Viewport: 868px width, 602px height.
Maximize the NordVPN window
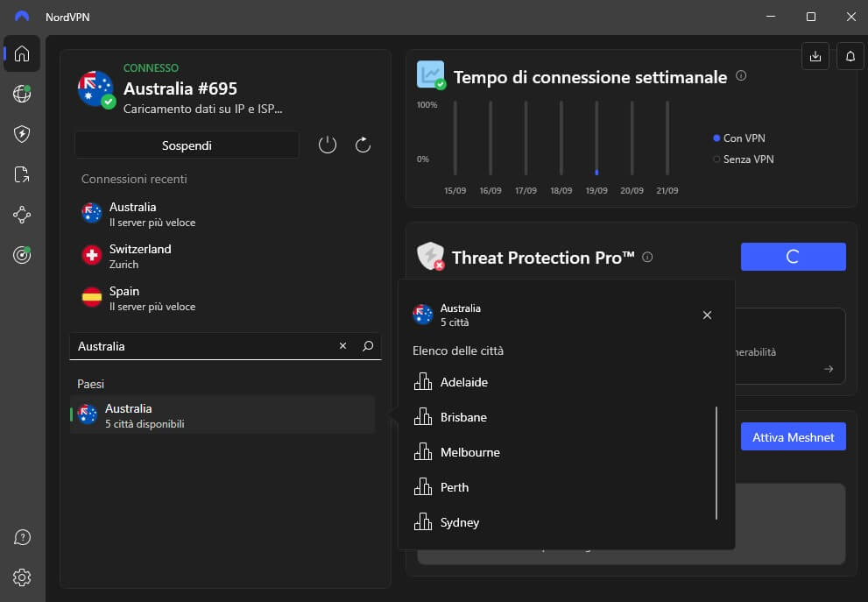point(810,17)
